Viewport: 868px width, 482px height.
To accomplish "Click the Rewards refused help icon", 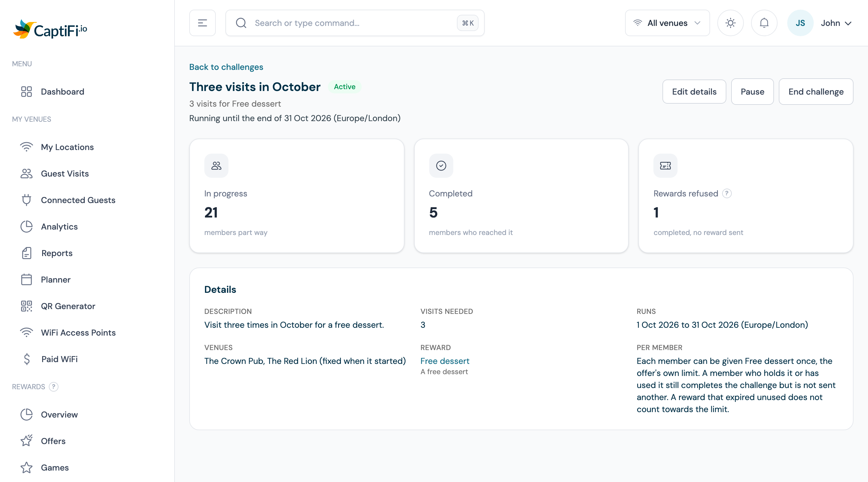I will tap(726, 193).
